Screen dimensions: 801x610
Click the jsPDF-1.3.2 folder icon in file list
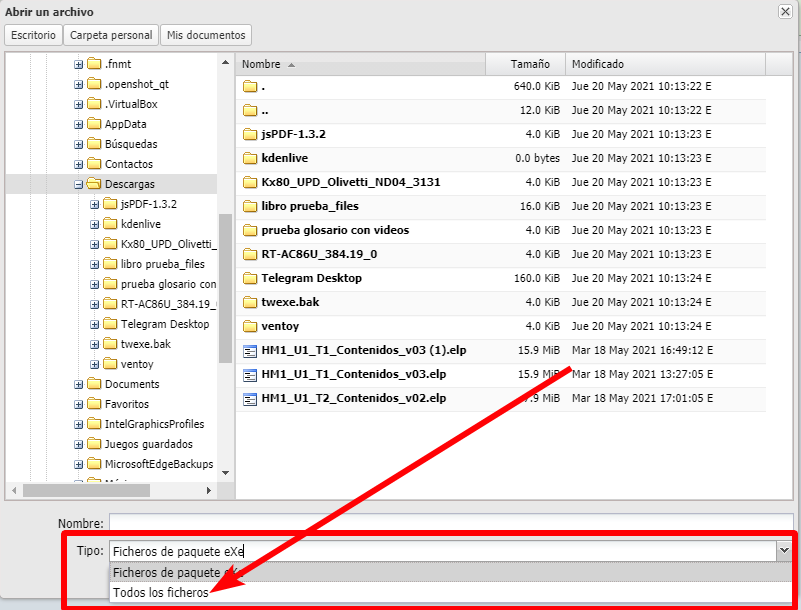(x=250, y=134)
